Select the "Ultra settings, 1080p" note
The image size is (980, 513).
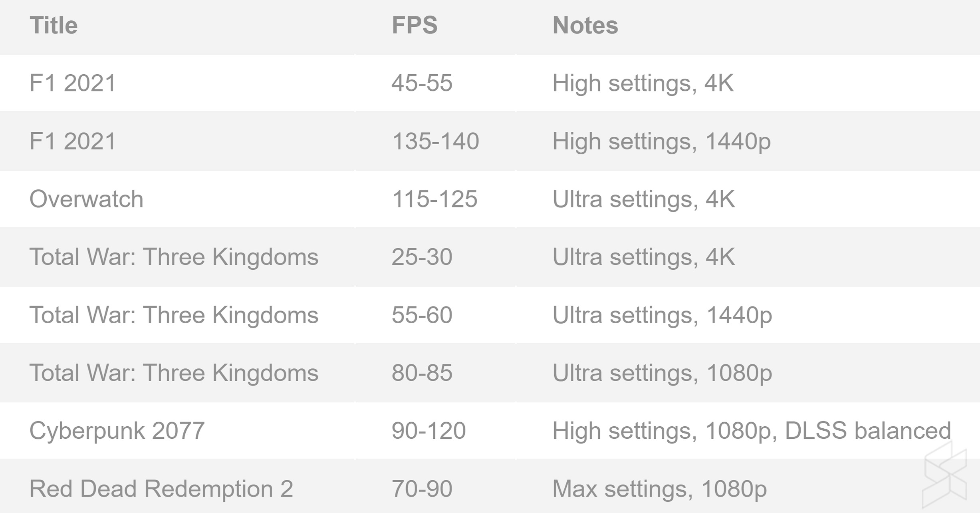(662, 373)
